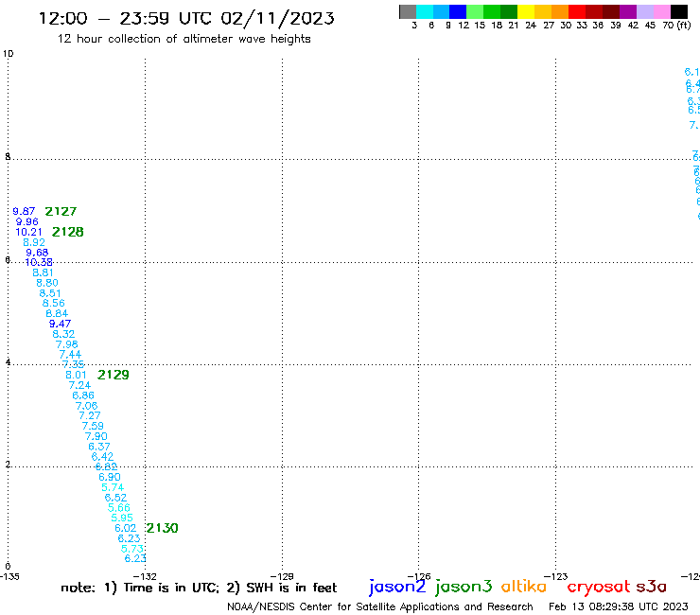Select the wave height value 8.84
This screenshot has height=615, width=700.
point(57,313)
